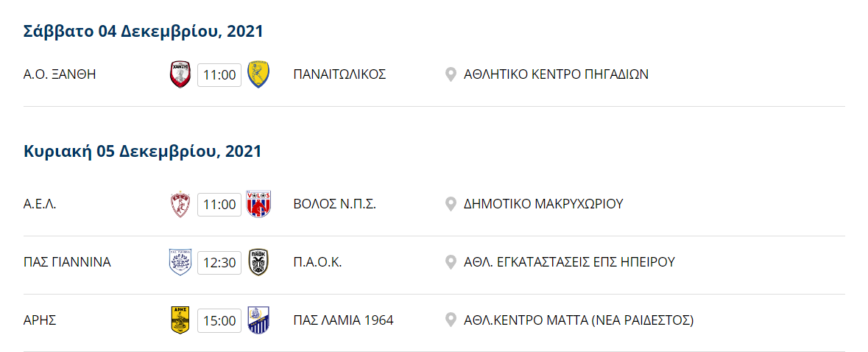Click the Π.Α.Ο.Κ. club crest

[x=258, y=262]
